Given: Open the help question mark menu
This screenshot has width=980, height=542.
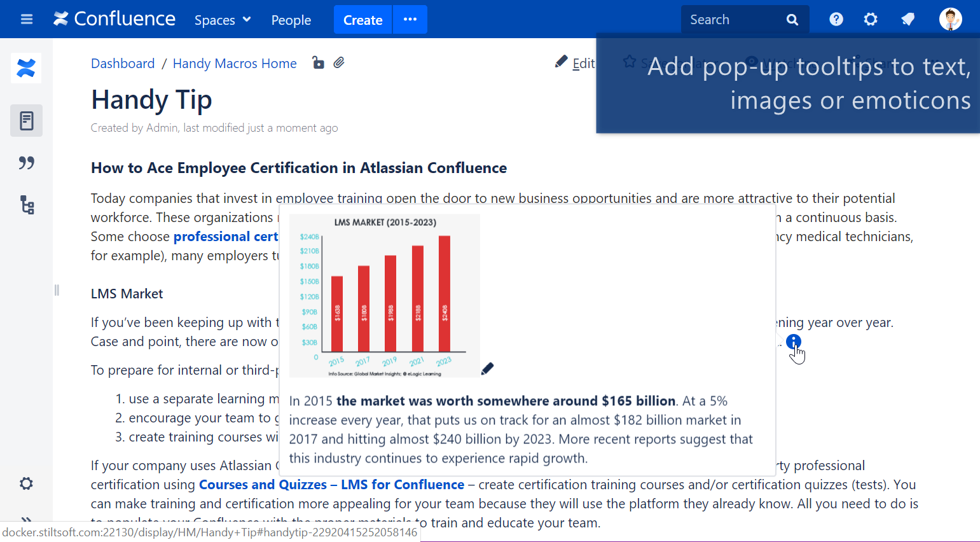Looking at the screenshot, I should 836,20.
